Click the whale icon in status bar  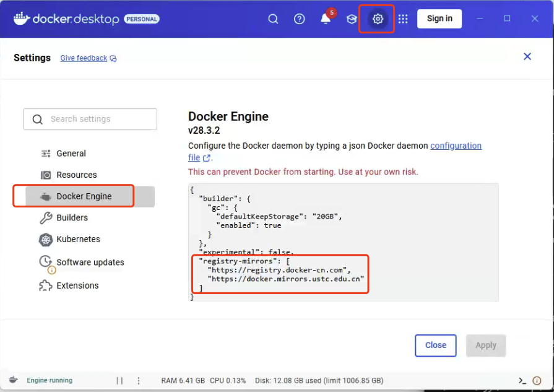13,380
